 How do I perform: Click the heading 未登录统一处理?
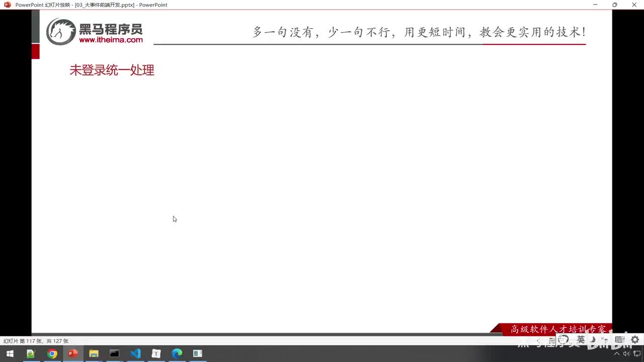(x=112, y=70)
